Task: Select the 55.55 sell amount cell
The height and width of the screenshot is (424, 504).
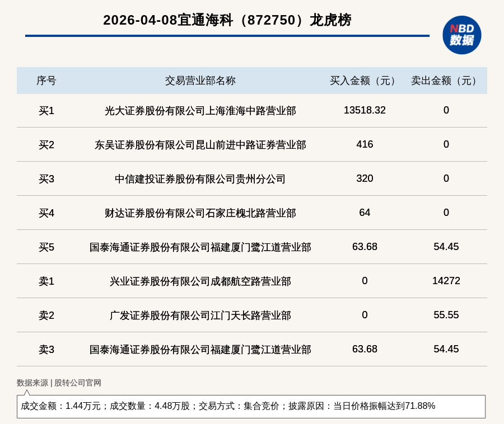Action: point(446,315)
